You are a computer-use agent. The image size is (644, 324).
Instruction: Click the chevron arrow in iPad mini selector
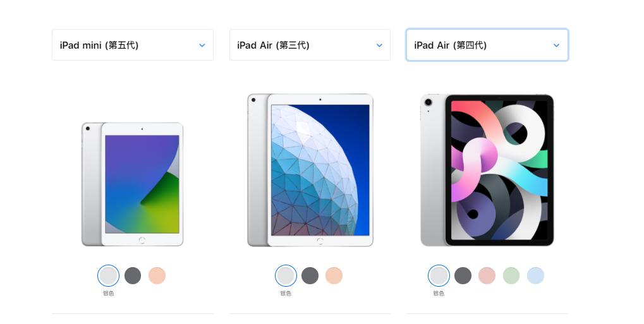point(202,45)
